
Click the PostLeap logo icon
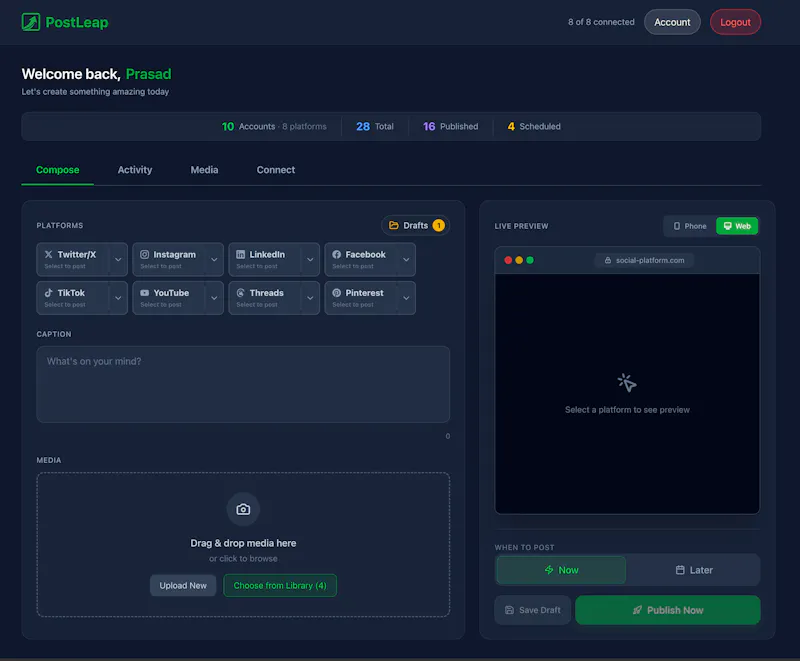click(x=31, y=22)
